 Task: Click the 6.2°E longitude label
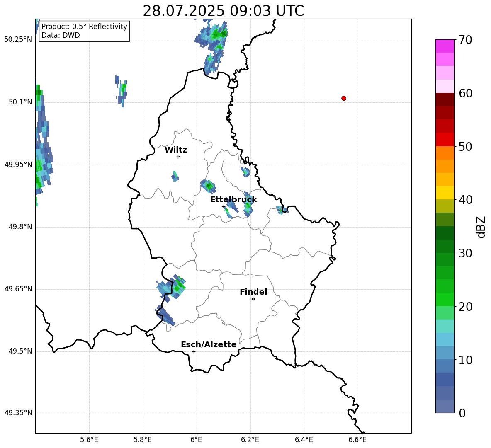point(250,440)
